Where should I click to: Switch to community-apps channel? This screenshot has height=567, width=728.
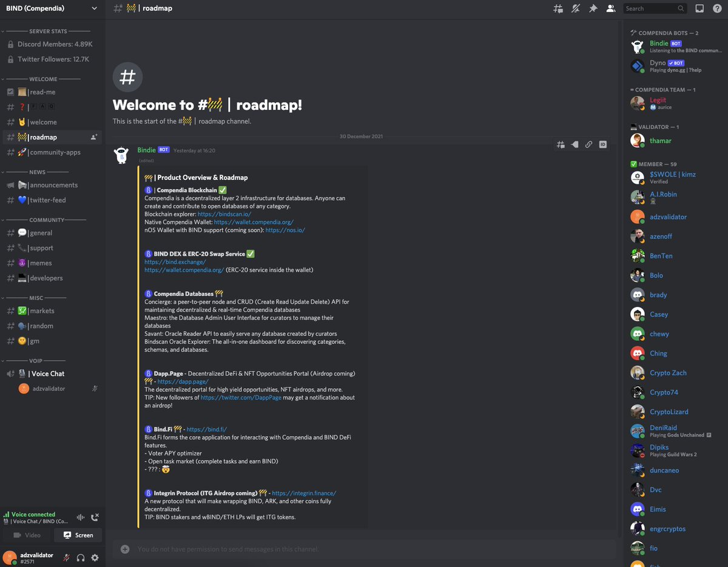coord(53,152)
